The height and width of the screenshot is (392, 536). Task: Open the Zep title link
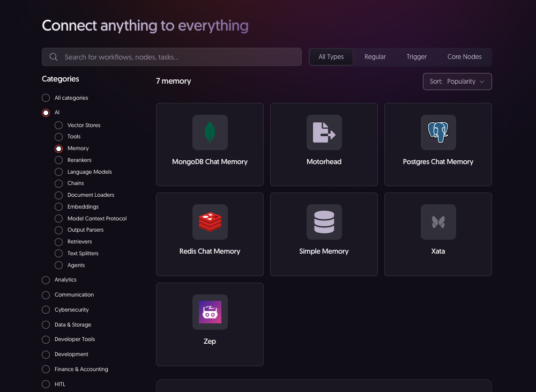pyautogui.click(x=210, y=342)
